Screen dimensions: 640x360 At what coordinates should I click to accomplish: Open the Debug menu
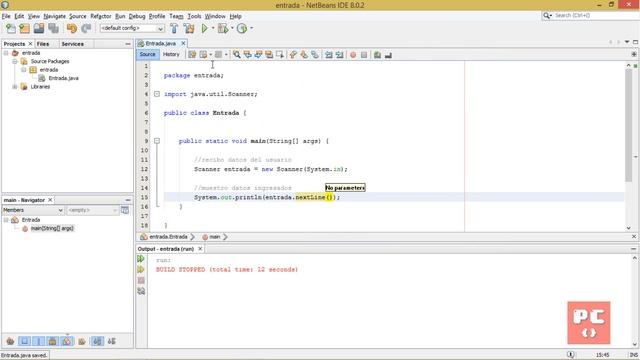(137, 16)
